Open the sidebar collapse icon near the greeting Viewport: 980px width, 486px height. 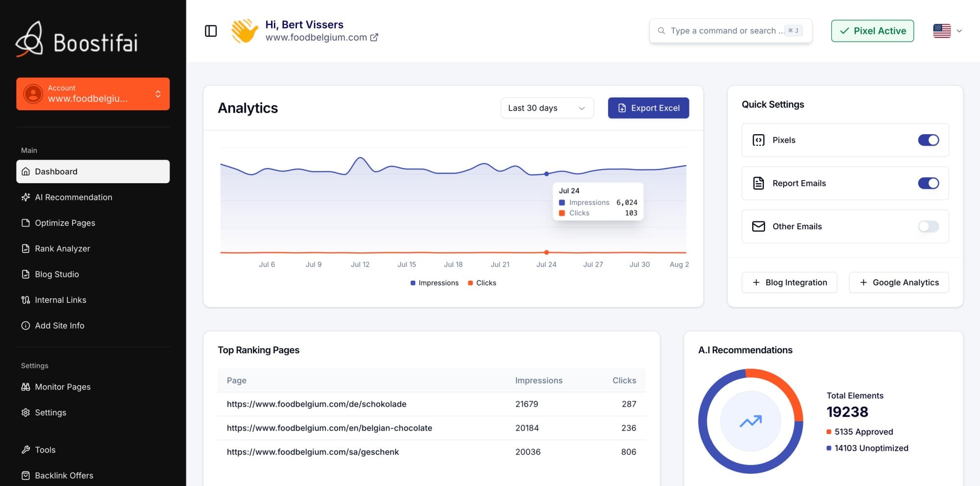pyautogui.click(x=211, y=31)
